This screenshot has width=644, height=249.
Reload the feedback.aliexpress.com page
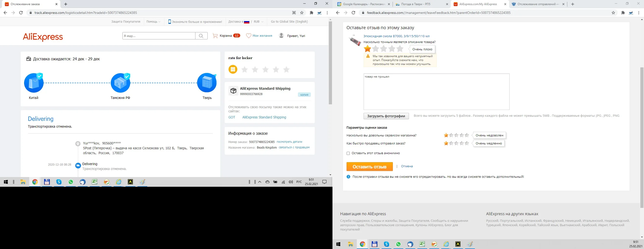point(353,13)
